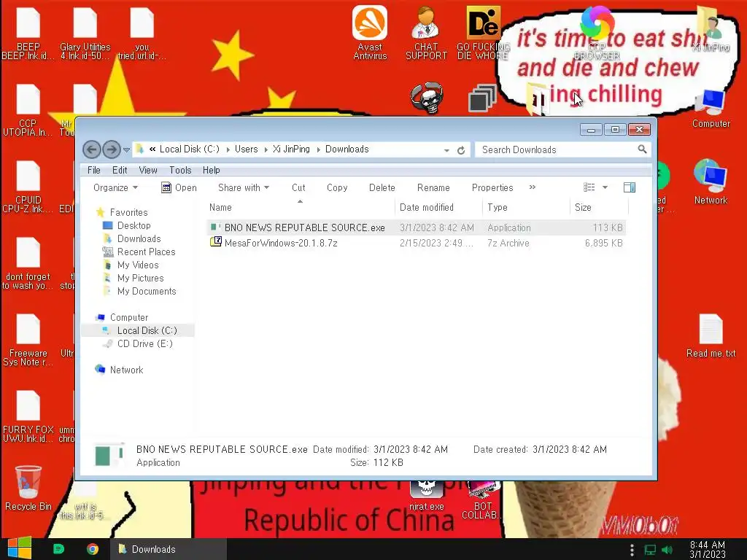Expand the address bar history dropdown
747x560 pixels.
446,150
